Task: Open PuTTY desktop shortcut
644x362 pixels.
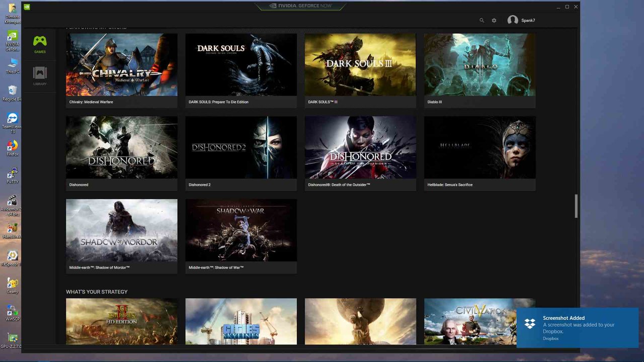Action: 12,175
